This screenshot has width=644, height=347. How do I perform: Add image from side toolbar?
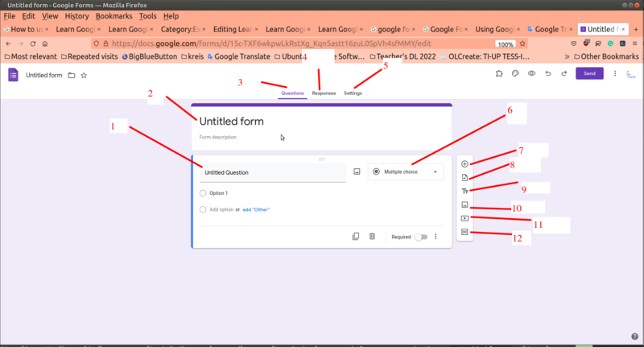coord(464,204)
